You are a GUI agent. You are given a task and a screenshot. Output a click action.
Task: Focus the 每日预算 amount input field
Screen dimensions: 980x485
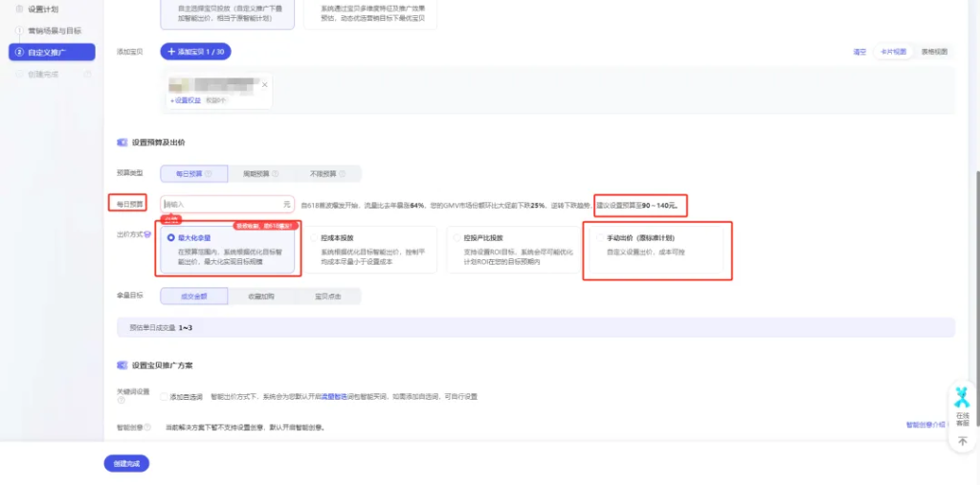[x=228, y=205]
